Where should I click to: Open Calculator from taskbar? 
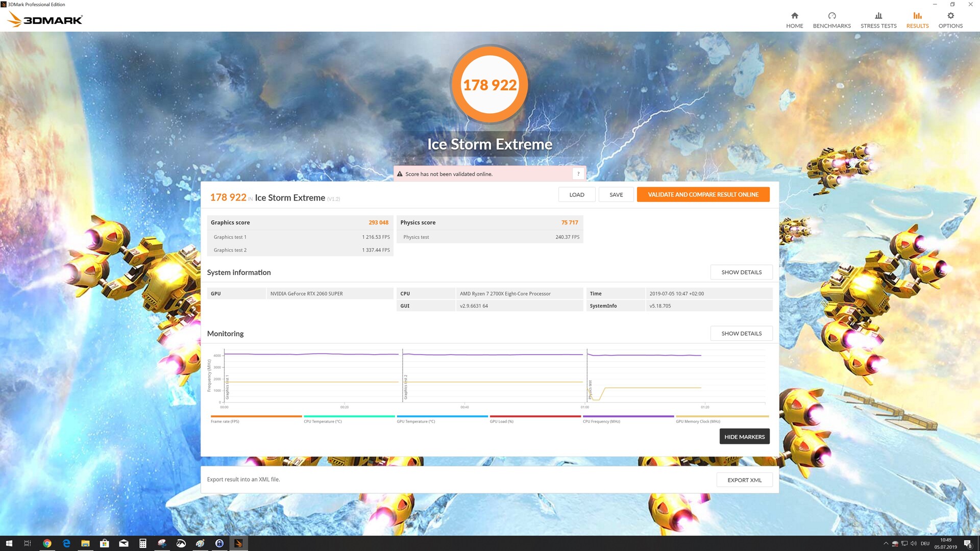coord(143,543)
